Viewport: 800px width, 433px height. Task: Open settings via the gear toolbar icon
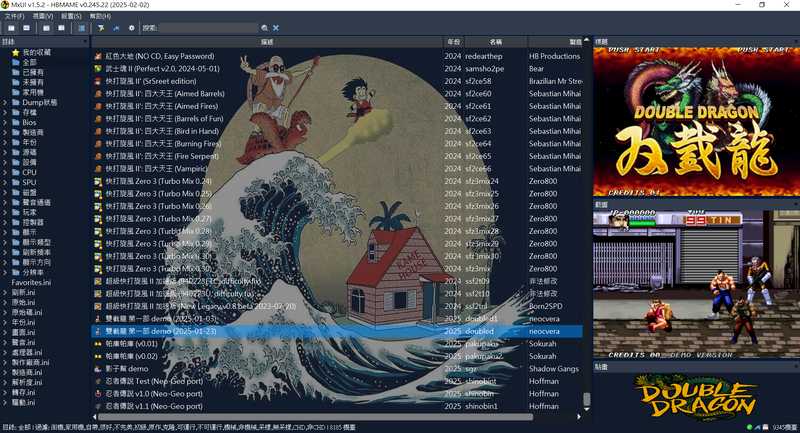click(132, 28)
